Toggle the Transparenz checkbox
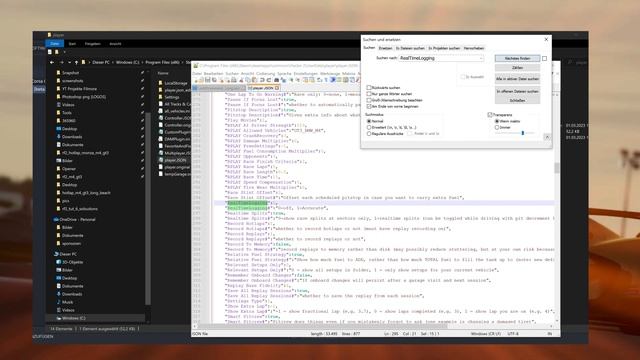 (490, 115)
